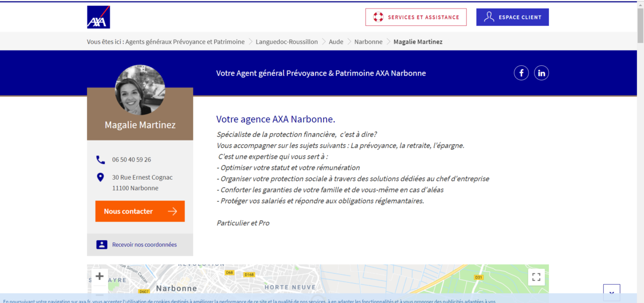The width and height of the screenshot is (644, 303).
Task: Toggle map fullscreen view
Action: (536, 277)
